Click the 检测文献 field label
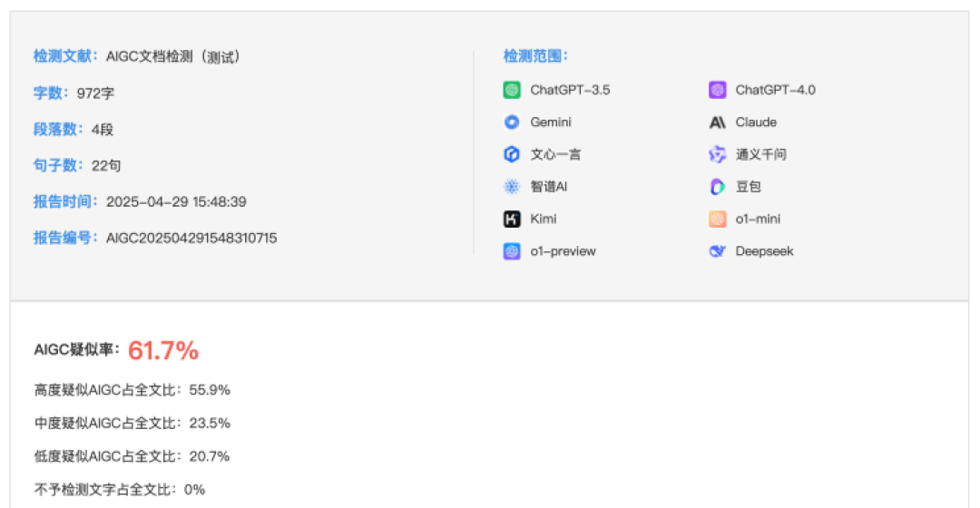This screenshot has width=980, height=508. pyautogui.click(x=65, y=56)
